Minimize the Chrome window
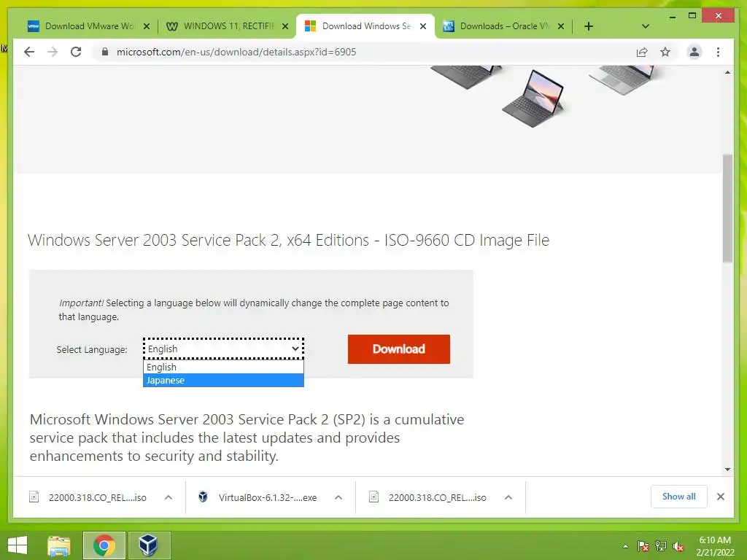747x560 pixels. (672, 16)
